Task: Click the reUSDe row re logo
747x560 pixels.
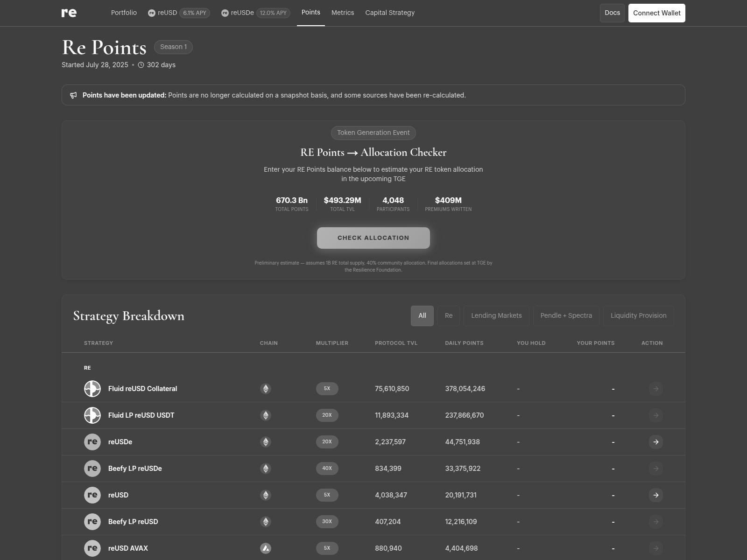Action: click(92, 442)
